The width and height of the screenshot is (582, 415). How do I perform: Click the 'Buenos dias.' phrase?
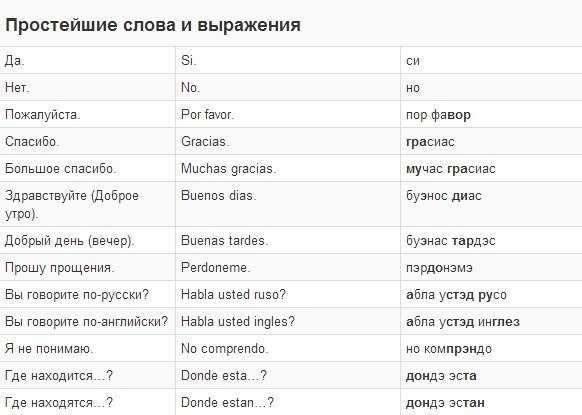tap(219, 196)
